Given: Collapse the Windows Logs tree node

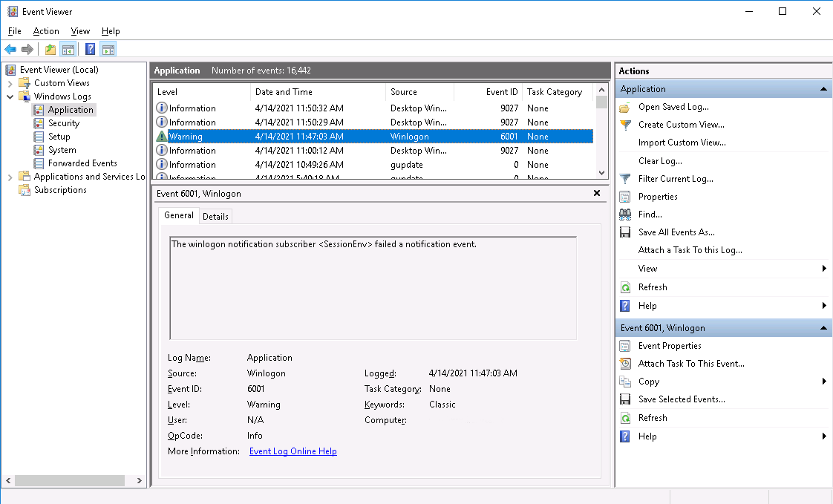Looking at the screenshot, I should coord(10,96).
